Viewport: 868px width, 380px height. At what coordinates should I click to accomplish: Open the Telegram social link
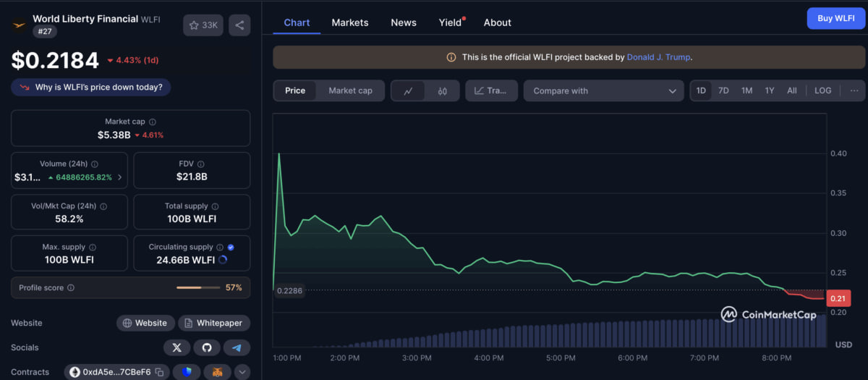click(237, 348)
